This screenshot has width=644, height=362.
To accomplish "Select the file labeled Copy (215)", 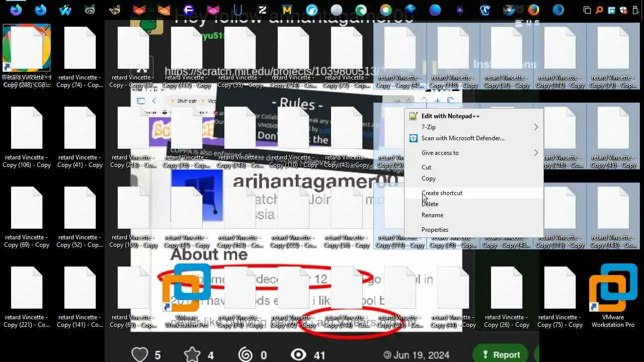I will 400,297.
